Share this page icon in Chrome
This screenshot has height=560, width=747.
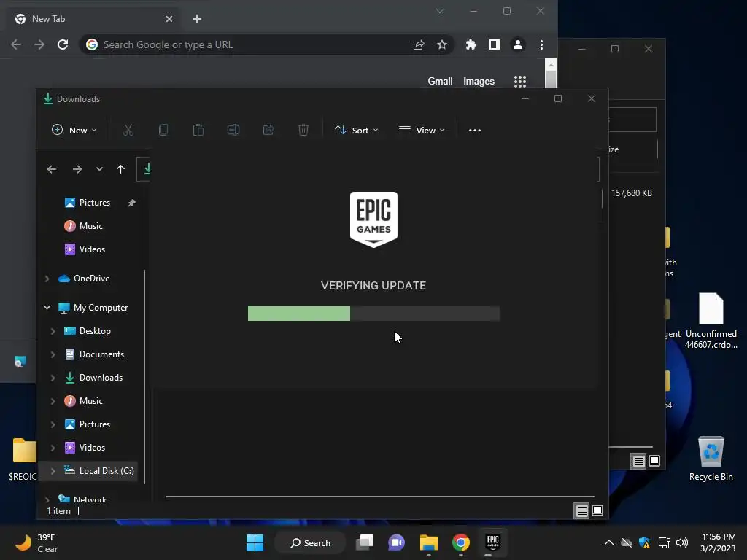[419, 44]
